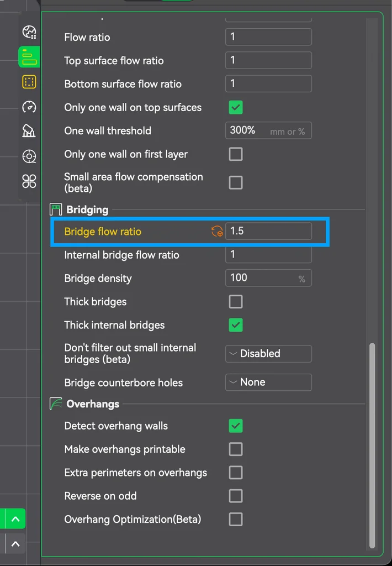The width and height of the screenshot is (392, 566).
Task: Enable Make overhangs printable
Action: point(236,449)
